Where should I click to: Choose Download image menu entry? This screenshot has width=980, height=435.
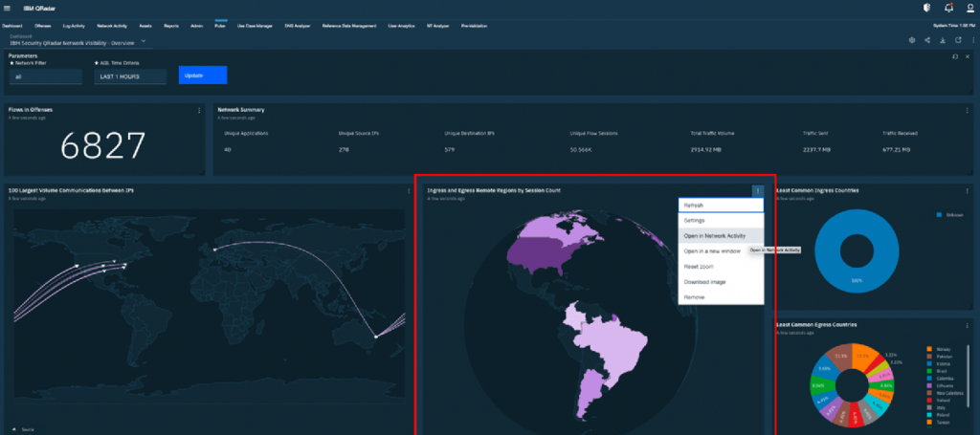tap(721, 282)
